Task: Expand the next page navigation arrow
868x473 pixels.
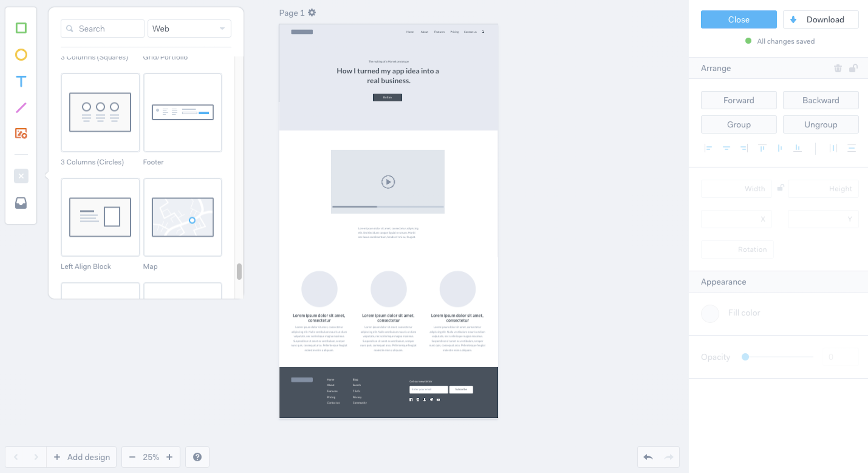Action: [35, 457]
